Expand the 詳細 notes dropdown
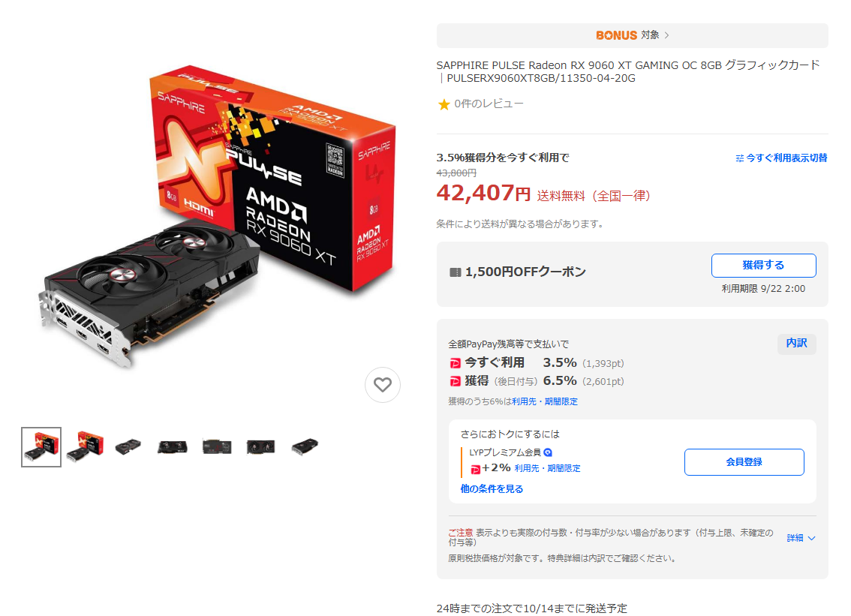 [x=801, y=538]
